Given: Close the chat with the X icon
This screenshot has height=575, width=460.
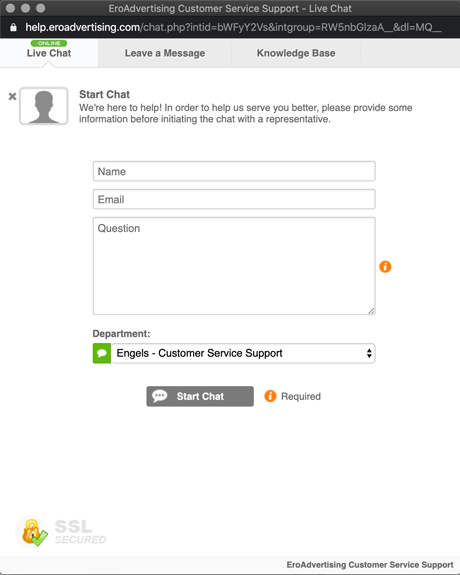Looking at the screenshot, I should [x=12, y=96].
